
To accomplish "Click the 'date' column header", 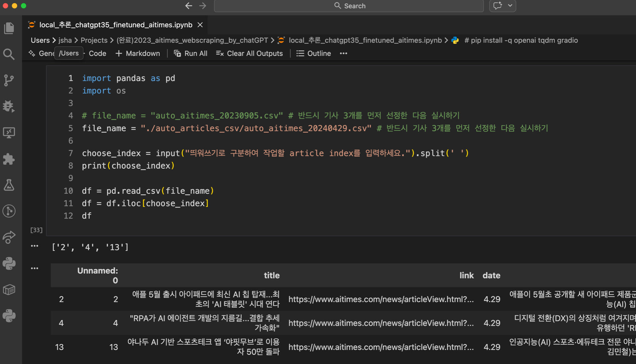I will pyautogui.click(x=491, y=275).
